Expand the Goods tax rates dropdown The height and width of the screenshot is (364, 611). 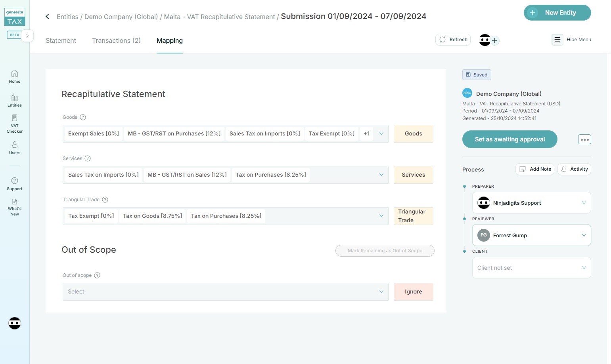coord(381,133)
